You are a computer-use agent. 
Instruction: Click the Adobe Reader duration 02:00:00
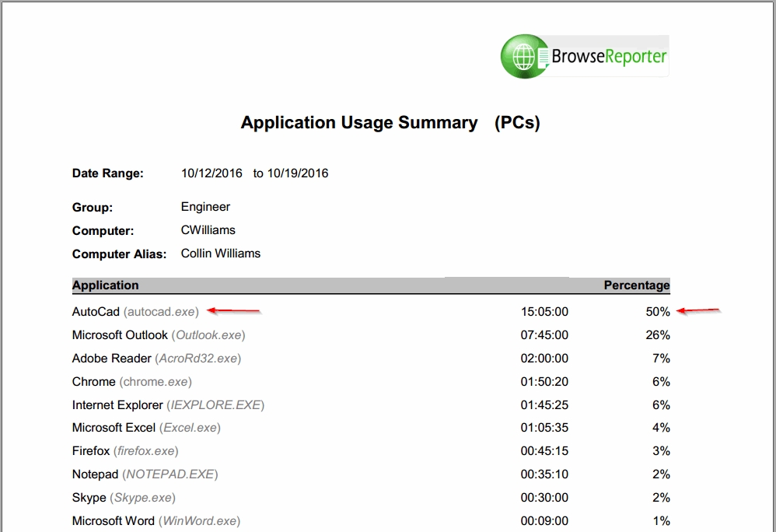(x=544, y=359)
